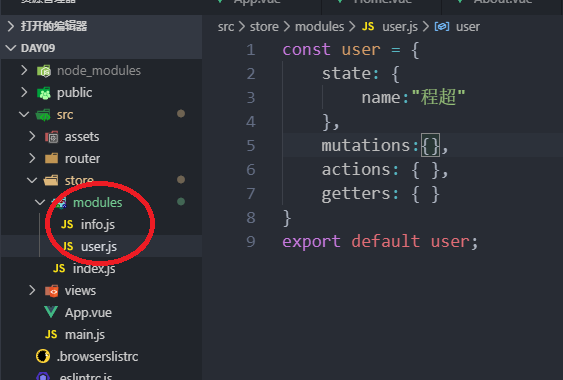
Task: Collapse the modules folder chevron
Action: click(x=40, y=202)
